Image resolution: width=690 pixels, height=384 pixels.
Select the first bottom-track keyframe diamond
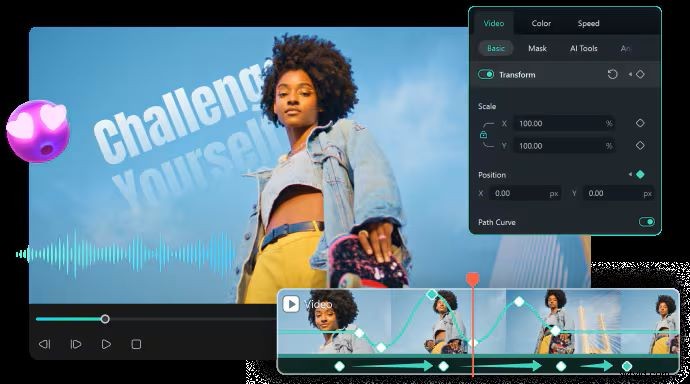click(339, 366)
